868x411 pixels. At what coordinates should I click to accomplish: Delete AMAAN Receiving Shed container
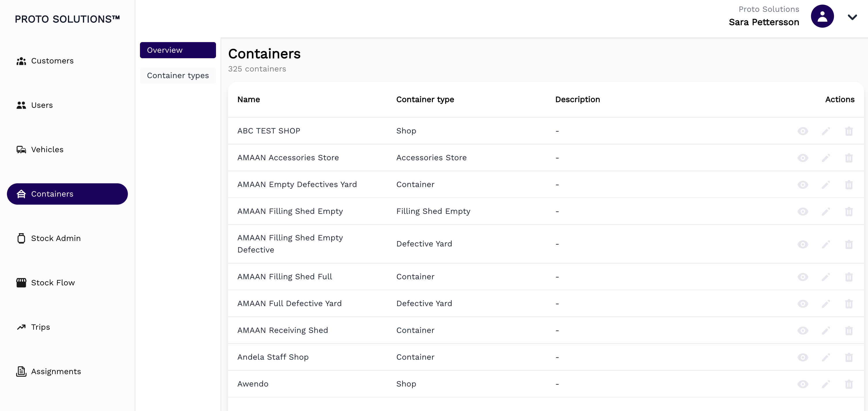[849, 330]
